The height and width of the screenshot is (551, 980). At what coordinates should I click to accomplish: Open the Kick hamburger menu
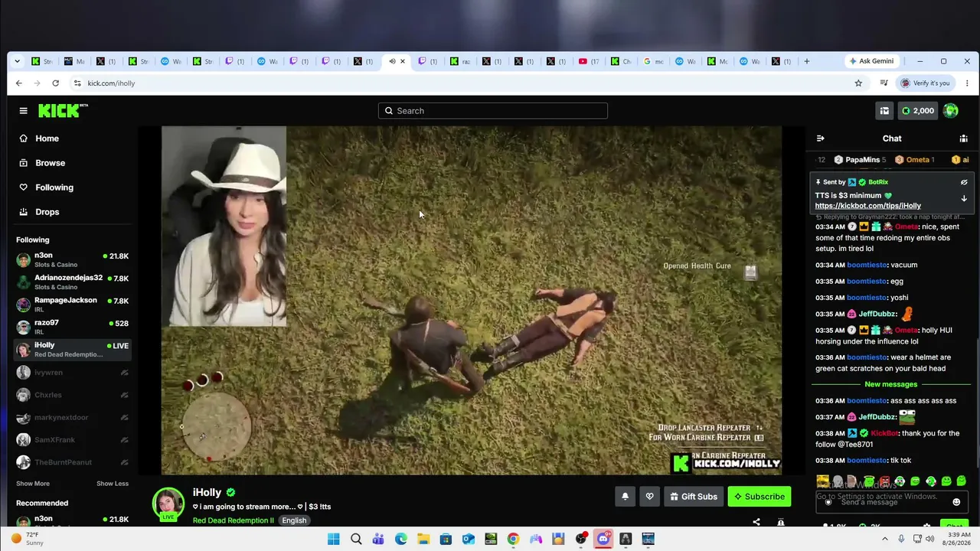tap(23, 111)
